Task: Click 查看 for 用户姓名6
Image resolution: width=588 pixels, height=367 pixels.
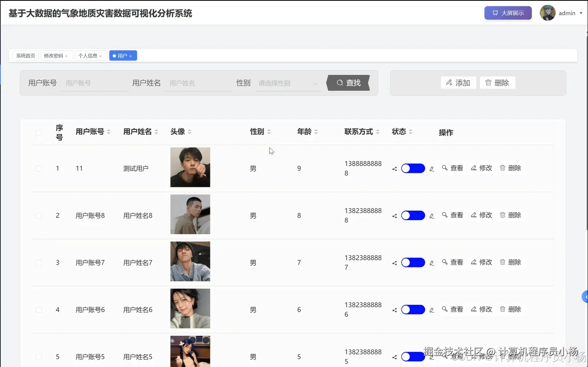Action: click(453, 310)
